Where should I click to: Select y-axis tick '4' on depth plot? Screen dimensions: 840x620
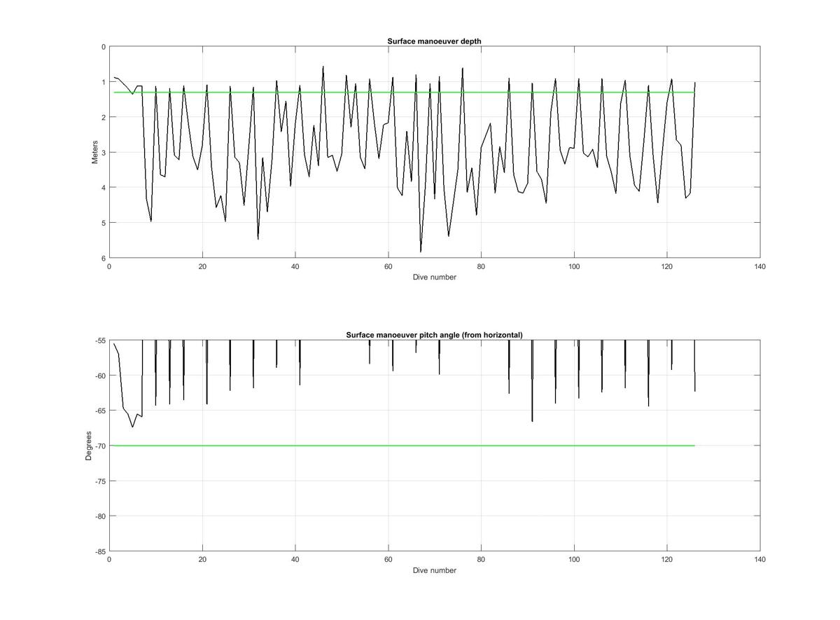(x=104, y=188)
